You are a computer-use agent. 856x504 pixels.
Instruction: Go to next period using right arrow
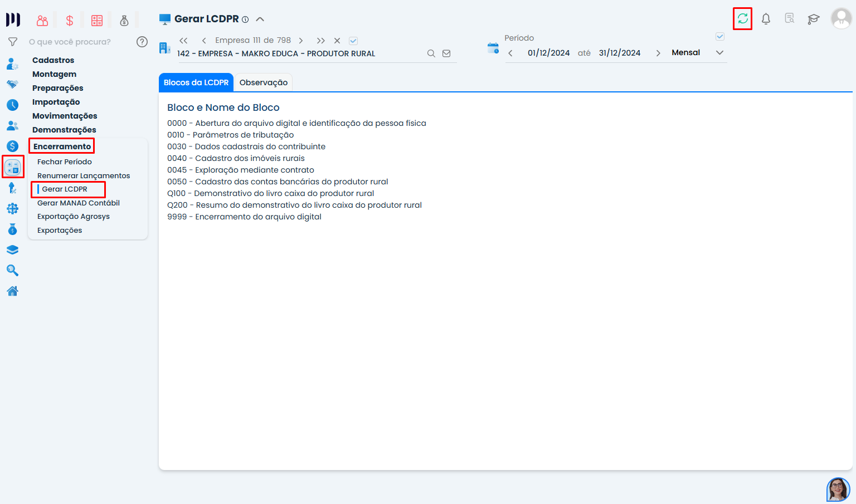658,53
